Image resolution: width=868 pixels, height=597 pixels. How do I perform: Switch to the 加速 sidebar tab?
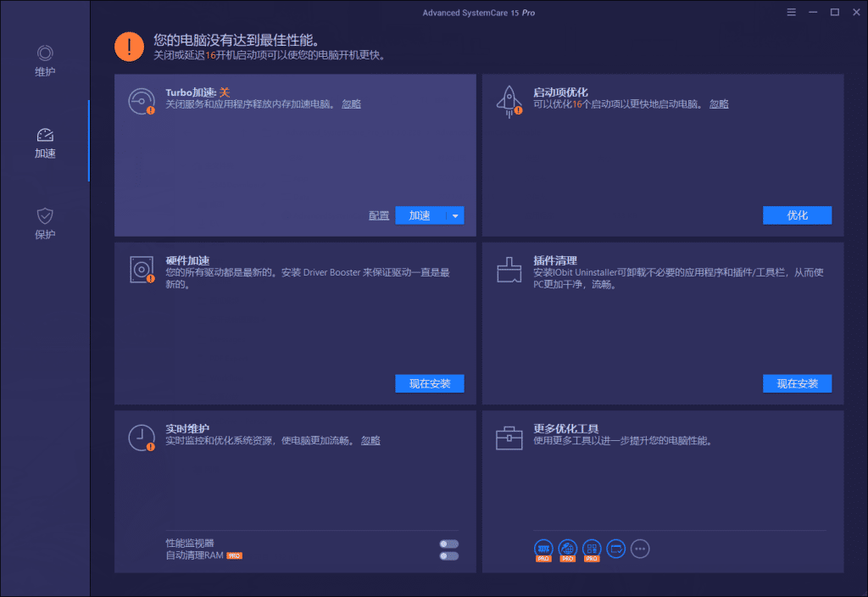45,142
